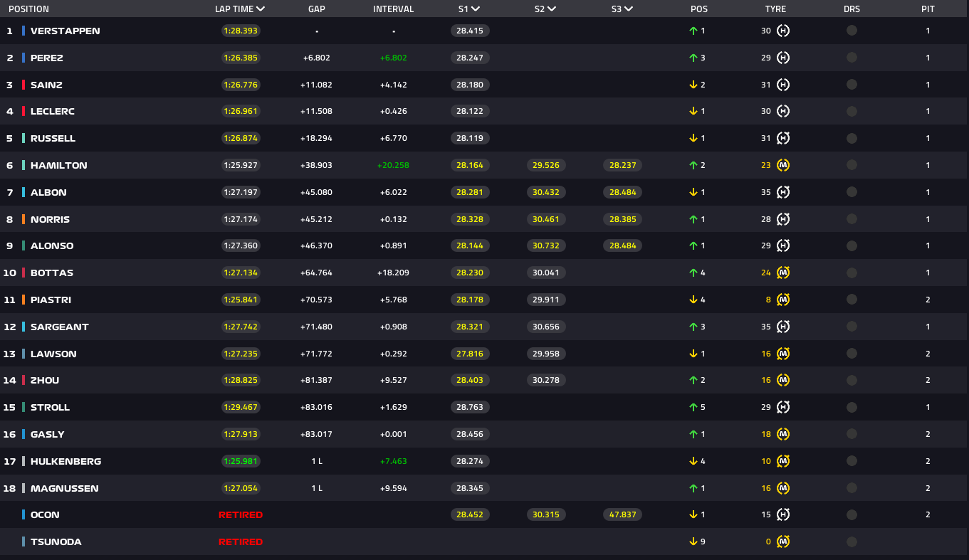969x560 pixels.
Task: Click the PIT column header
Action: (x=928, y=9)
